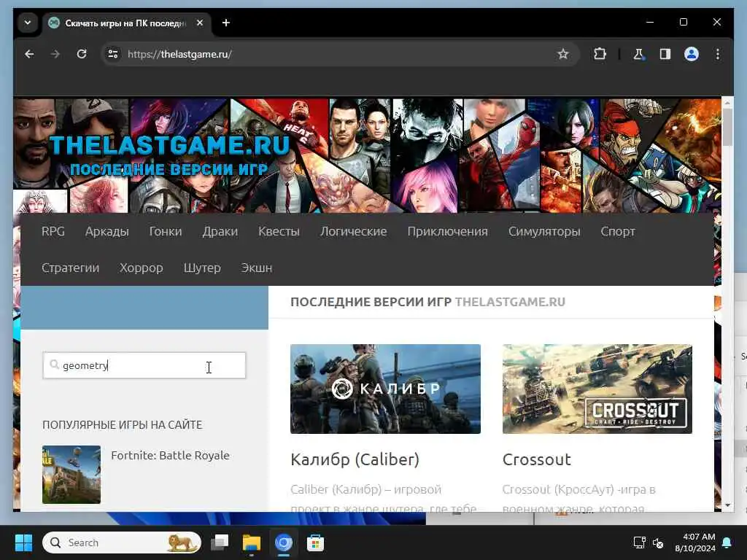Open a new tab with plus button

tap(226, 23)
